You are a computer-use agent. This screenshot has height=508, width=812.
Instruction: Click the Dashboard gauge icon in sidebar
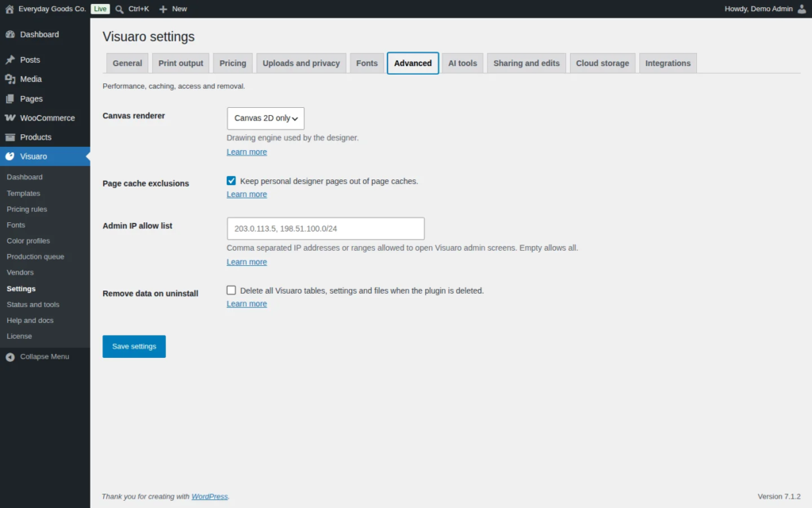click(10, 34)
